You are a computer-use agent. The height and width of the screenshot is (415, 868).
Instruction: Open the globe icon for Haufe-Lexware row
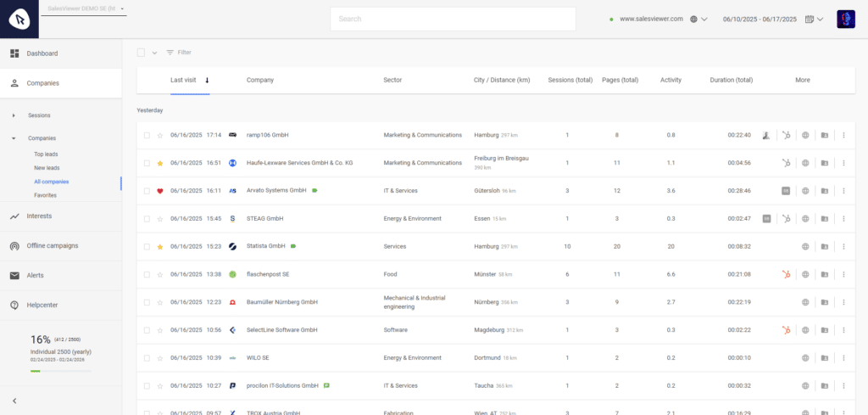tap(805, 163)
